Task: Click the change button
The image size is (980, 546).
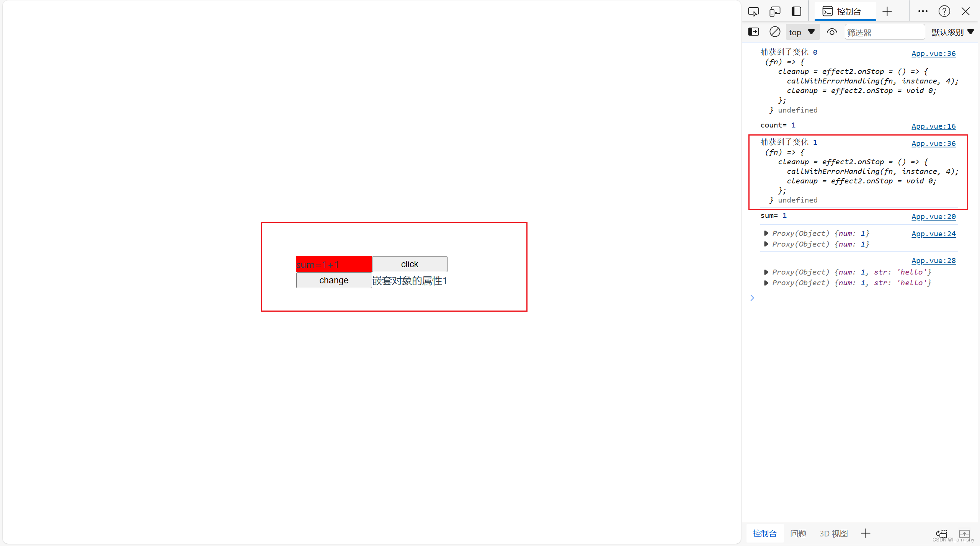Action: 333,281
